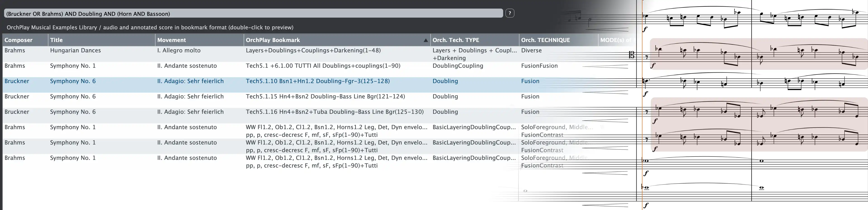This screenshot has height=210, width=868.
Task: Click the 'I. Allegro molto' movement cell
Action: pos(179,51)
